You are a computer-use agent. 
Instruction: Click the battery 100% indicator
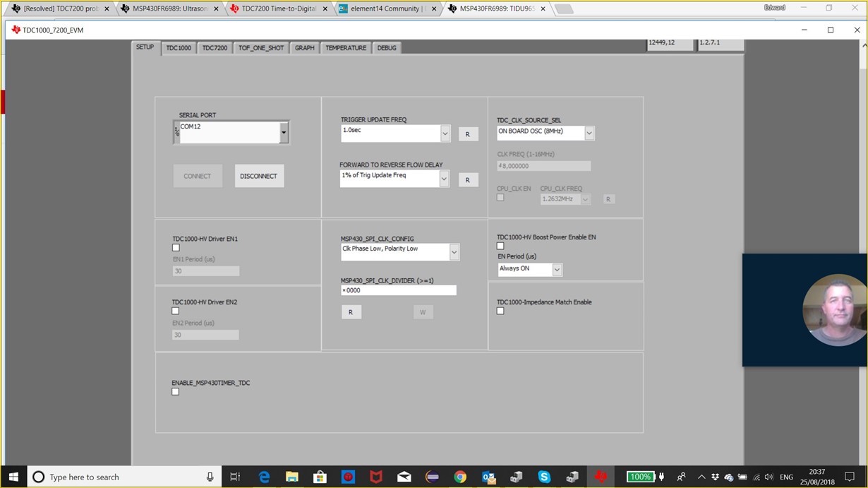tap(640, 477)
